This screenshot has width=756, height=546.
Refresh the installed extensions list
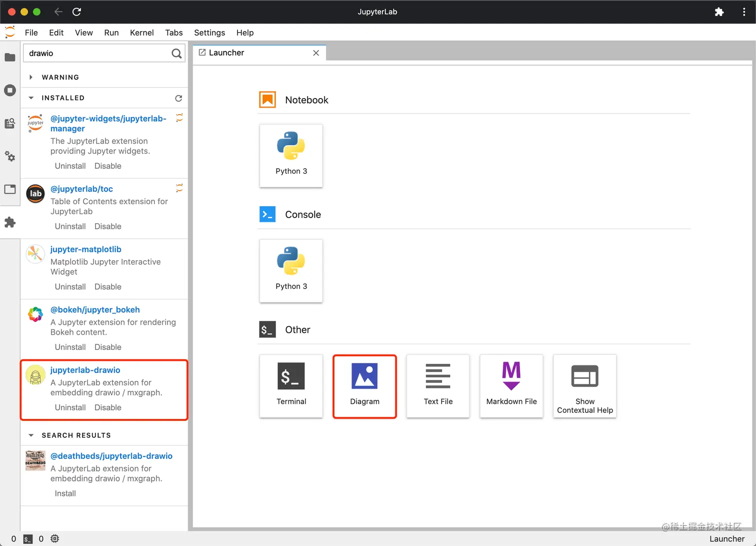[x=178, y=98]
